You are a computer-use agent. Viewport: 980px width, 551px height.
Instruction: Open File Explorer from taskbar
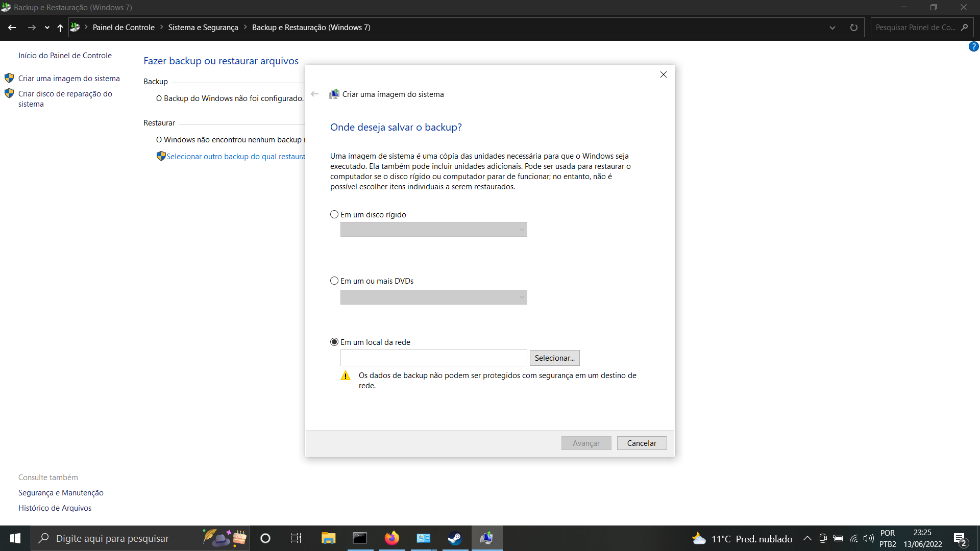coord(328,538)
